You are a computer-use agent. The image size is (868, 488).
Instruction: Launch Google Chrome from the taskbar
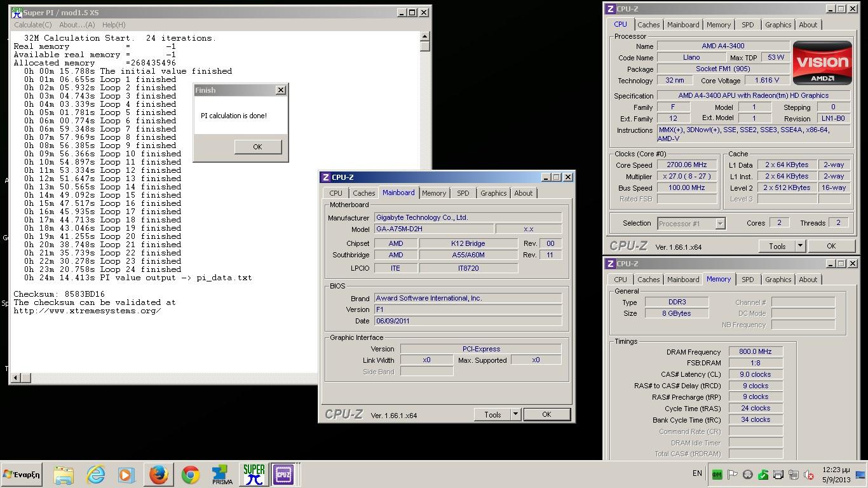[190, 475]
